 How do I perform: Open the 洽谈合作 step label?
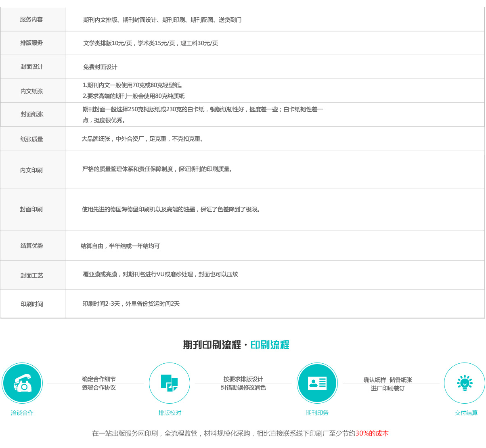click(x=22, y=413)
